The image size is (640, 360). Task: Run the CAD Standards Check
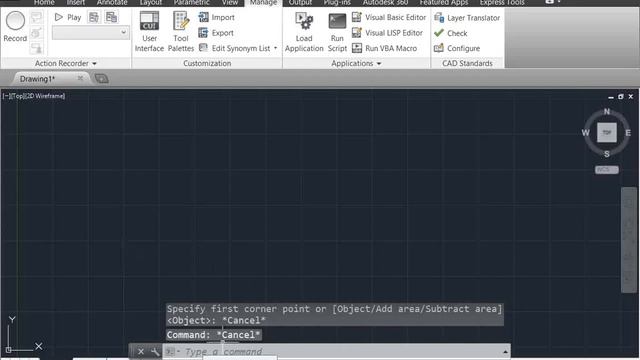(x=451, y=33)
